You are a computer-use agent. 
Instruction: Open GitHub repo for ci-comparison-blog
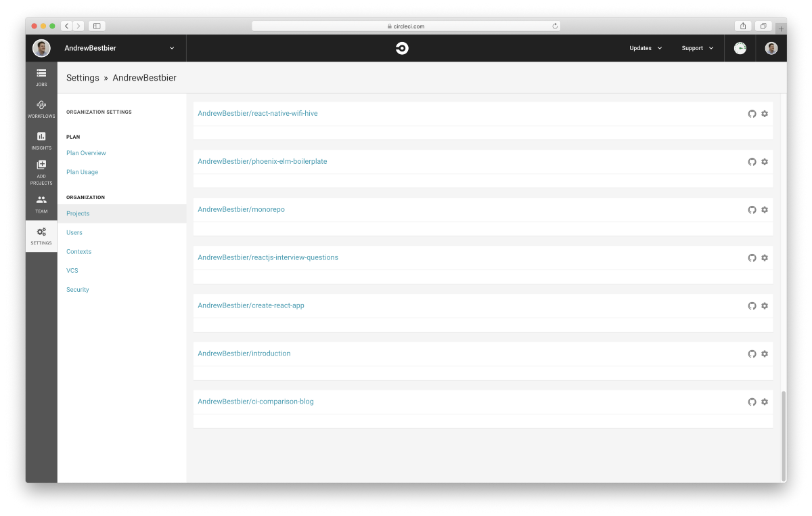pos(752,402)
